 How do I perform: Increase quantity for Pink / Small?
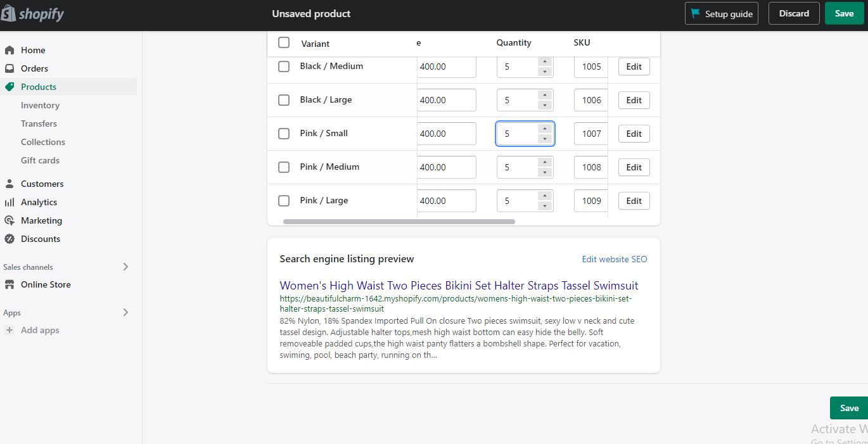(x=544, y=129)
